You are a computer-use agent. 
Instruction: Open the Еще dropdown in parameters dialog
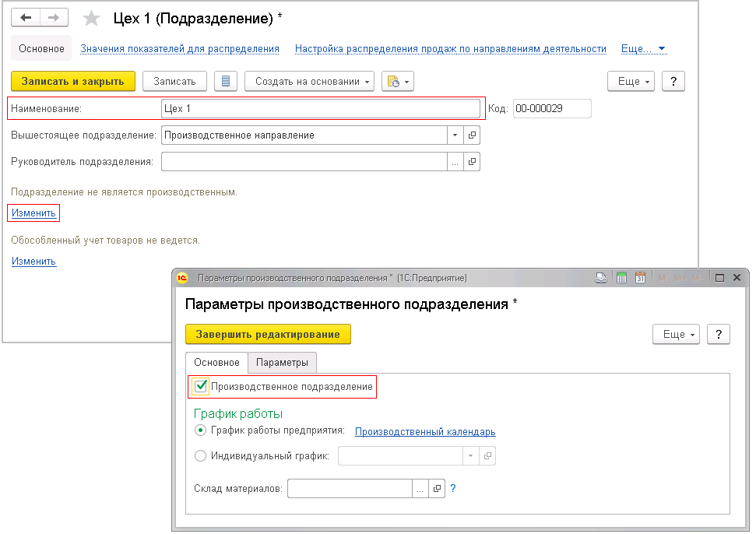(676, 335)
